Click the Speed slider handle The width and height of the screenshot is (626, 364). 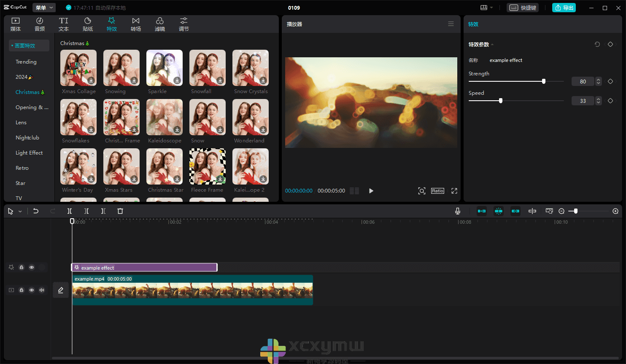pos(501,101)
